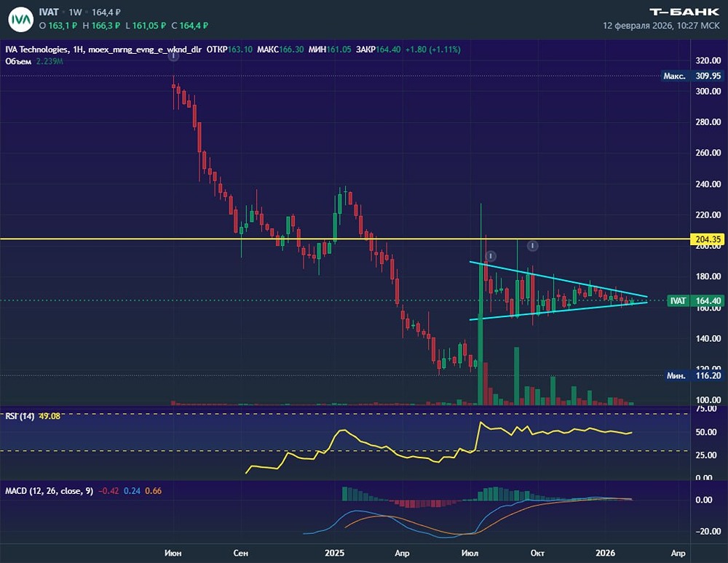Click the RSI value 49.08
Image resolution: width=728 pixels, height=563 pixels.
(x=50, y=416)
